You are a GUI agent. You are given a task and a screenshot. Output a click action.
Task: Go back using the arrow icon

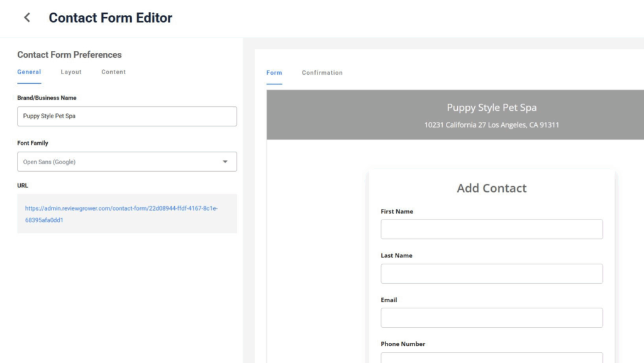(27, 18)
